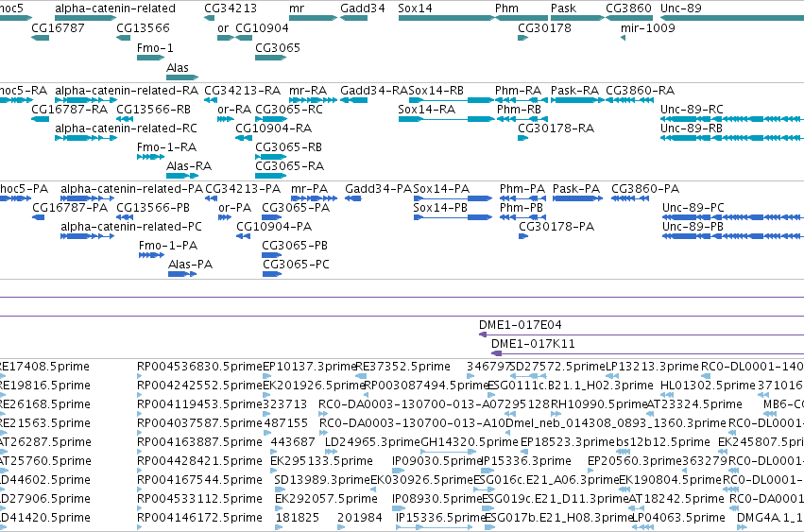Select protein alpha-catenin-related-PA
Screen dimensions: 804x532
pos(87,198)
